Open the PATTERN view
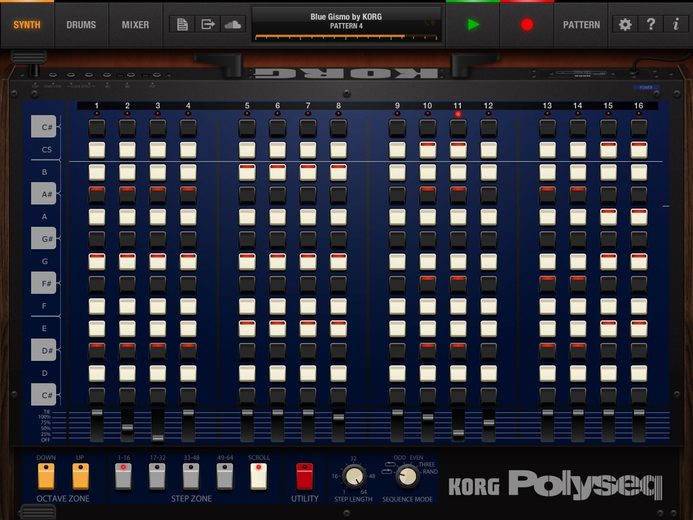This screenshot has height=520, width=693. point(581,25)
